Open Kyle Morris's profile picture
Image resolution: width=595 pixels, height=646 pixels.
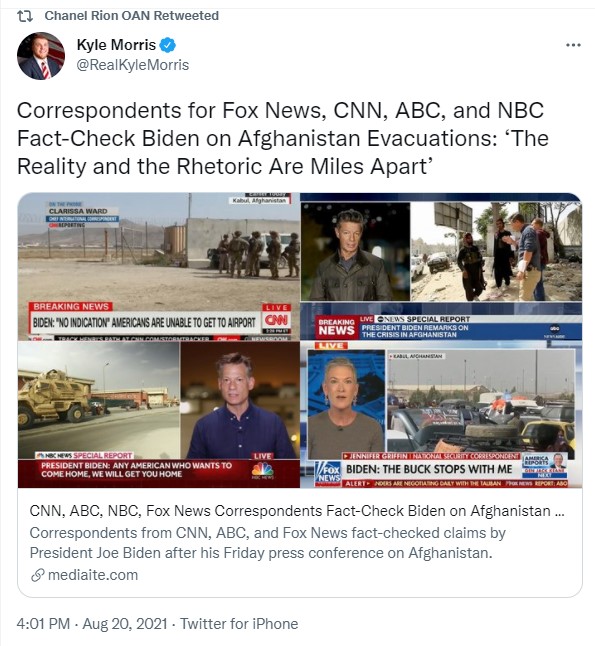coord(41,56)
